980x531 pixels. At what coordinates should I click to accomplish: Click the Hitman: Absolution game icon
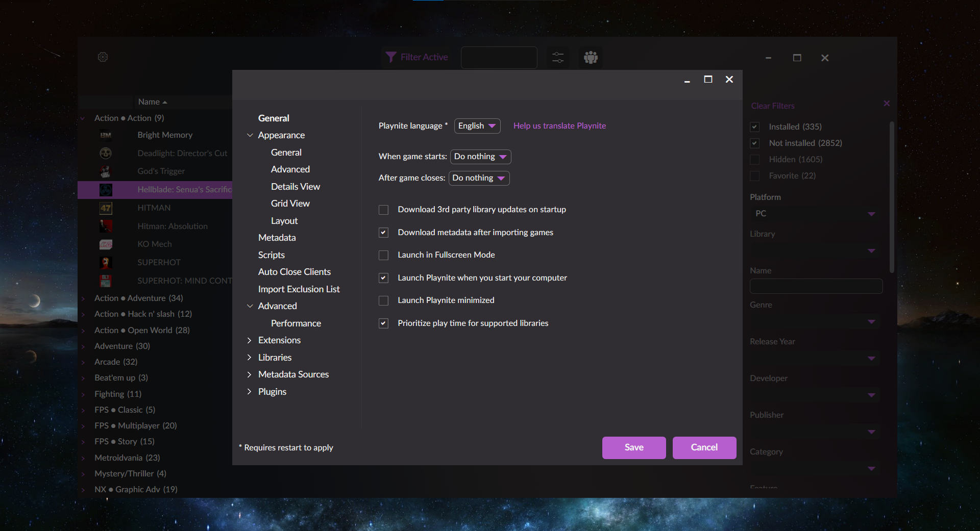pyautogui.click(x=106, y=226)
